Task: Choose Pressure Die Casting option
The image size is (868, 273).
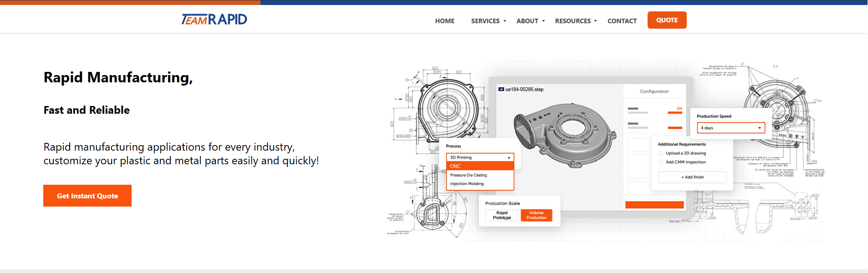Action: click(x=469, y=175)
